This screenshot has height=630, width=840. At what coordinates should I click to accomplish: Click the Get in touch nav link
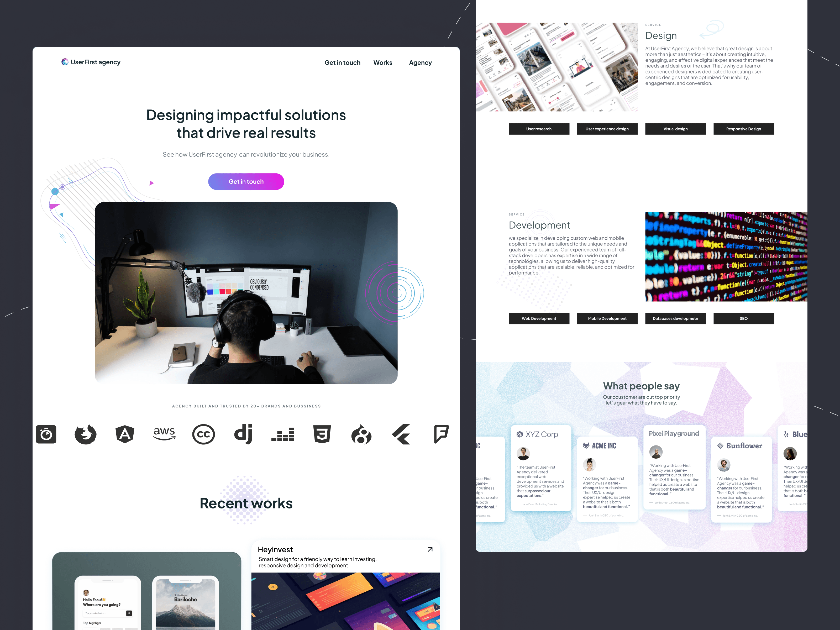click(x=342, y=63)
